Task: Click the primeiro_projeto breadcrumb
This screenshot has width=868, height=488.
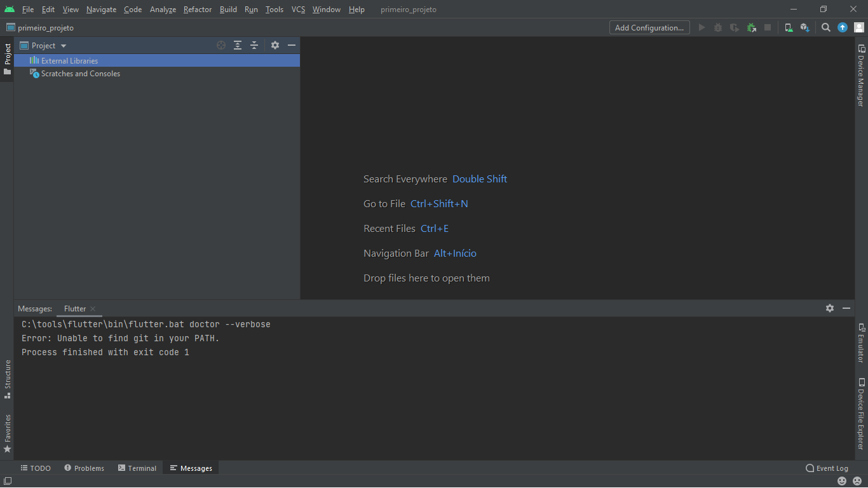Action: 40,28
